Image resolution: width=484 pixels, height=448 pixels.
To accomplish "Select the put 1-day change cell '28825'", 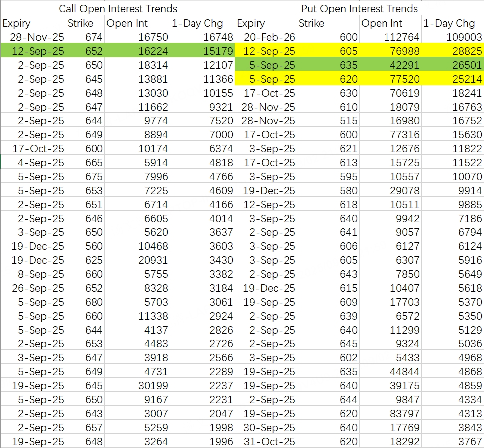I will tap(453, 51).
